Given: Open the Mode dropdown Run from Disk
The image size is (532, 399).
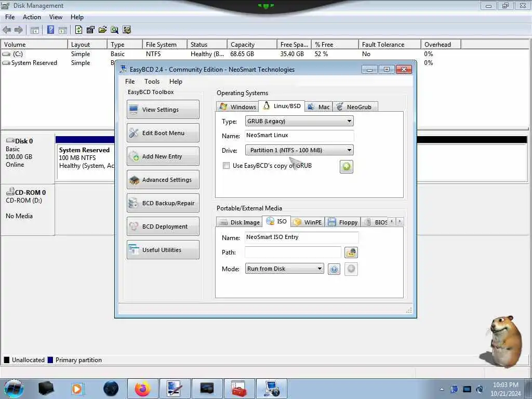Looking at the screenshot, I should point(284,269).
